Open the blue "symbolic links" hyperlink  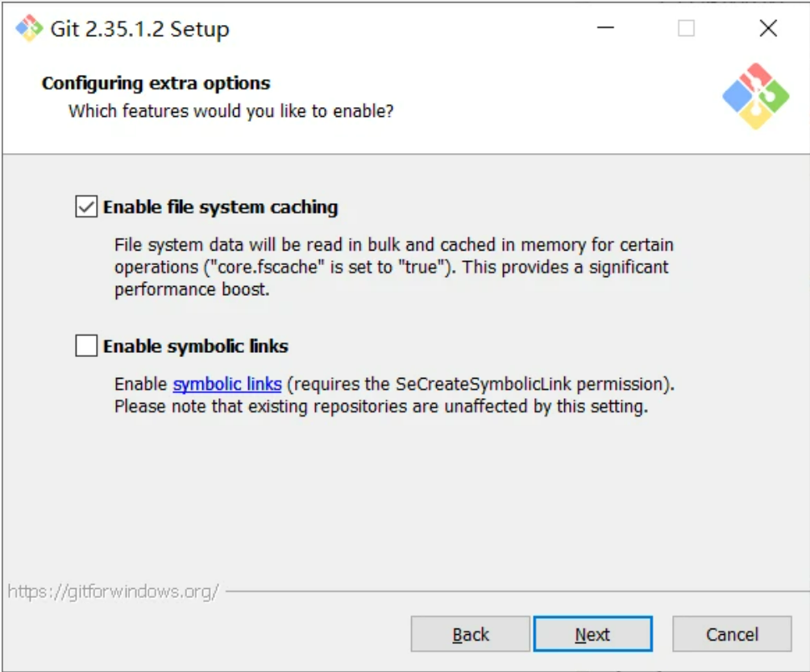(x=227, y=384)
